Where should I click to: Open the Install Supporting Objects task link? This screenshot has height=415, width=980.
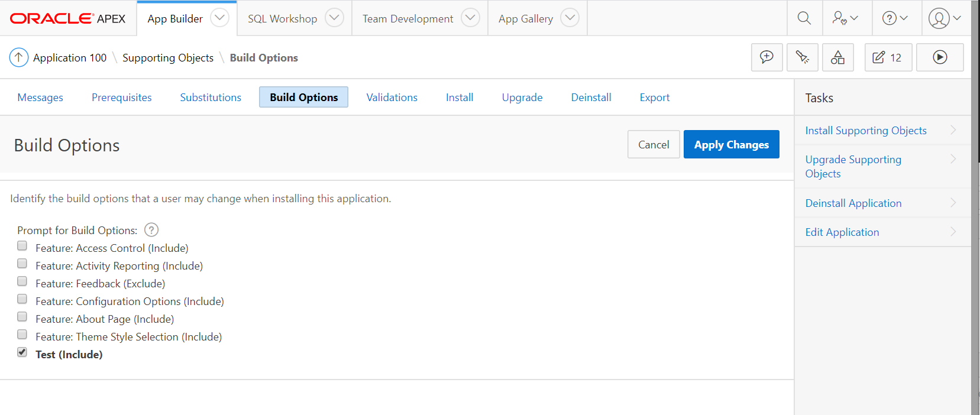pyautogui.click(x=866, y=131)
